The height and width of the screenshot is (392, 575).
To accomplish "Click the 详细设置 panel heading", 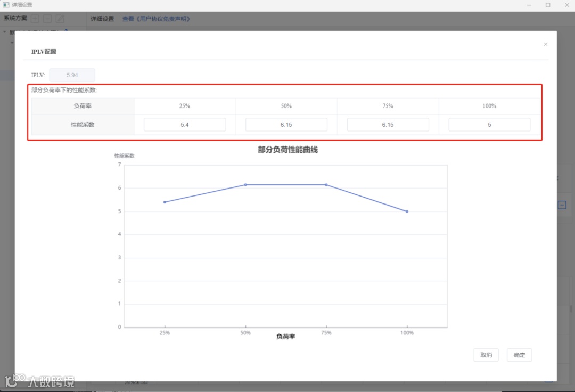I will point(102,19).
